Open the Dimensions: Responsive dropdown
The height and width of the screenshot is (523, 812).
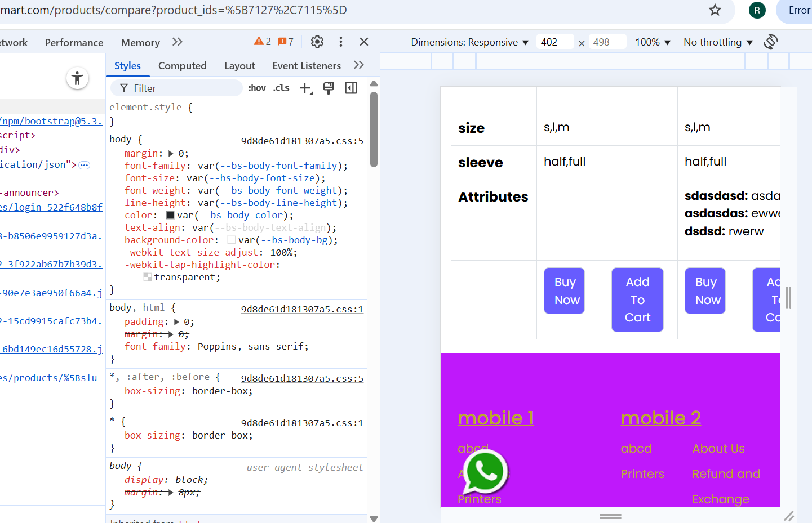pyautogui.click(x=470, y=42)
